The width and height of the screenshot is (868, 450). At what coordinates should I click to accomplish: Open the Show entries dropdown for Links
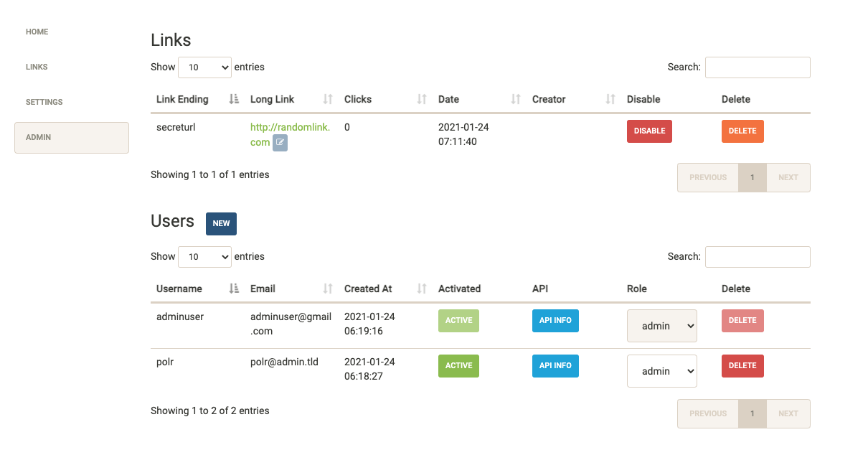click(204, 67)
